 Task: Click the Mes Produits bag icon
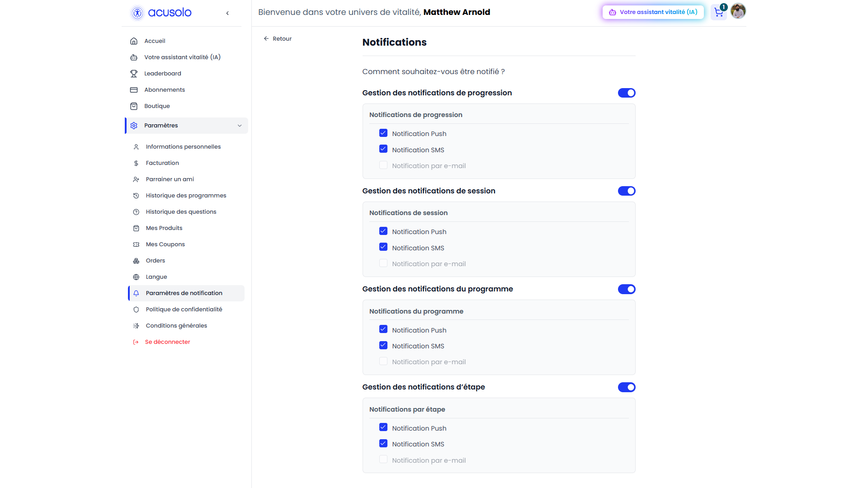click(x=136, y=228)
